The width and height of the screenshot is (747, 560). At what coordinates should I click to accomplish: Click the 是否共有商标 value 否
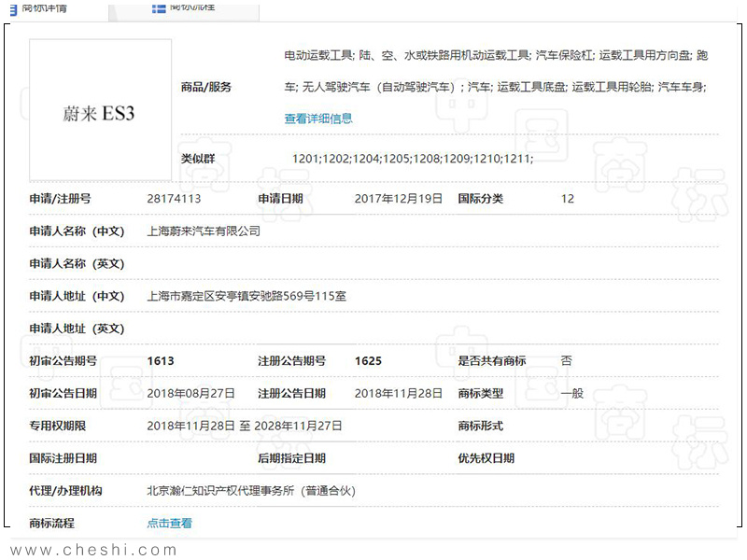(567, 361)
